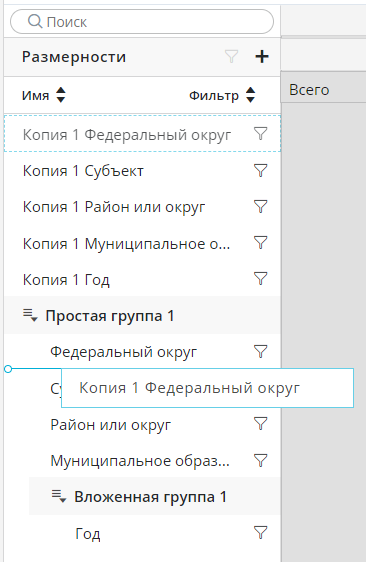Image resolution: width=366 pixels, height=562 pixels.
Task: Sort dimensions by Имя column
Action: coord(61,95)
